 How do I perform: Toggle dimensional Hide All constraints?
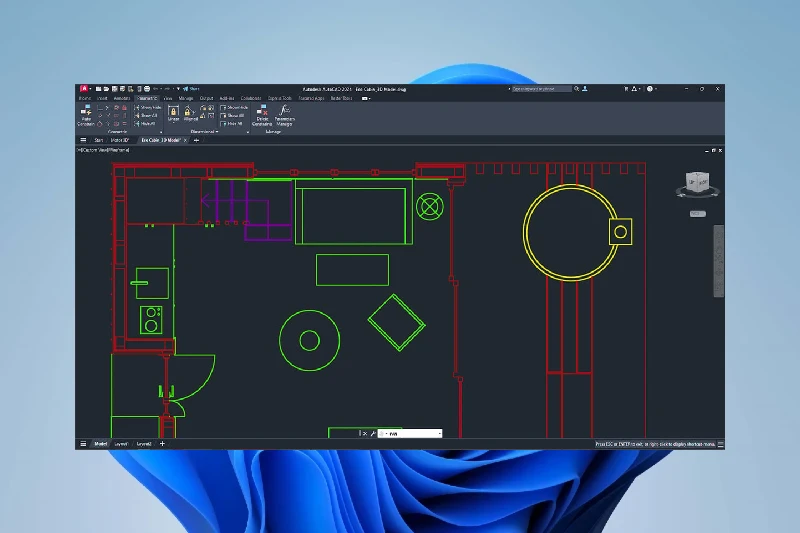pos(235,123)
